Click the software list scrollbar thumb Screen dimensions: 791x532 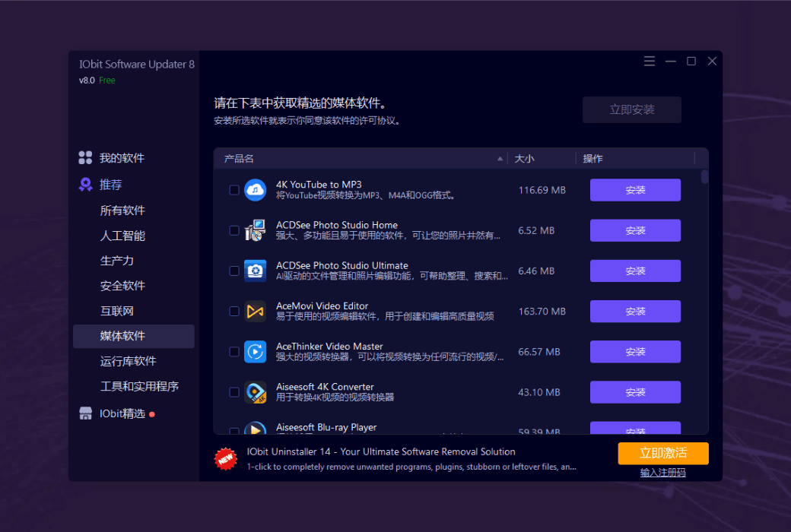(704, 176)
